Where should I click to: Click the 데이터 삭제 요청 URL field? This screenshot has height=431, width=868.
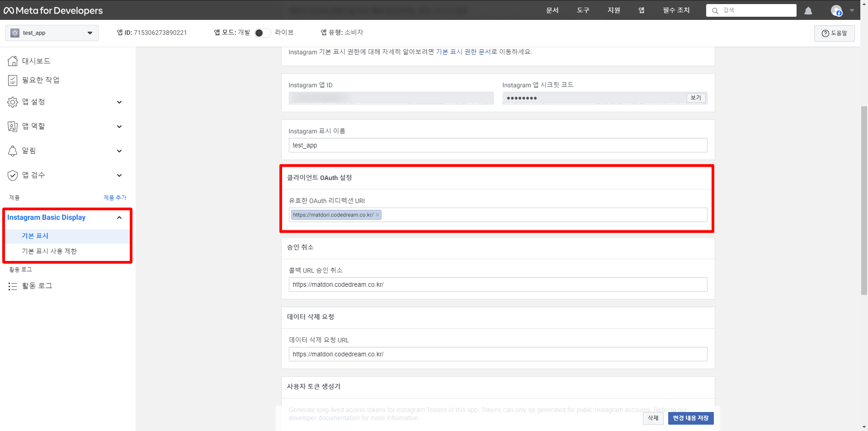tap(498, 355)
